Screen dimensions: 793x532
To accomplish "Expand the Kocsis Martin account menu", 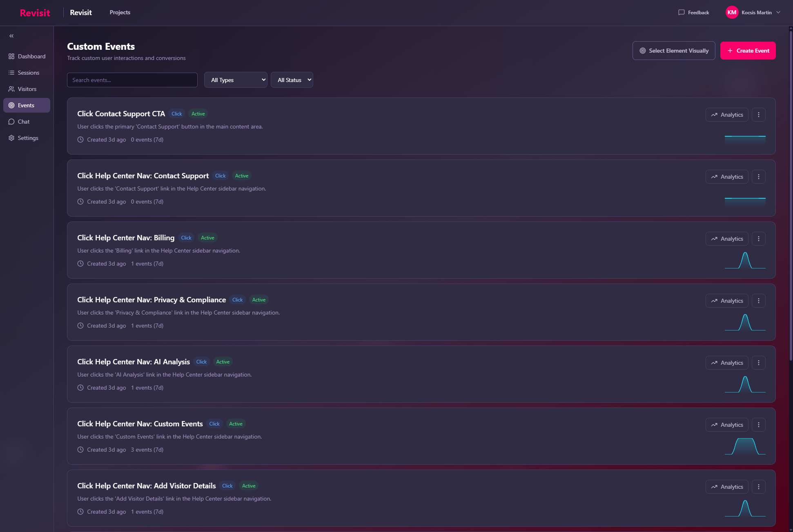I will pos(753,12).
